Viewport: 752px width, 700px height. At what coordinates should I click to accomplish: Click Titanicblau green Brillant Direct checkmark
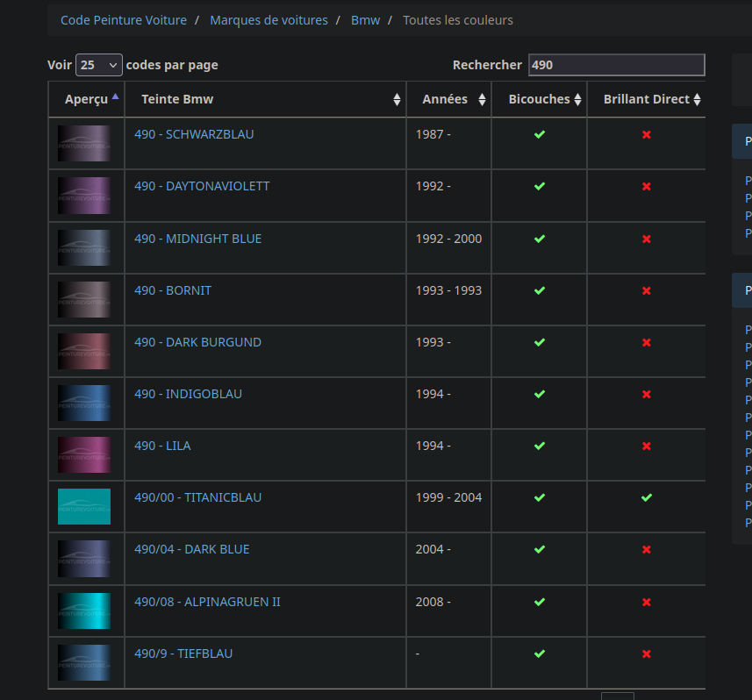[x=647, y=497]
